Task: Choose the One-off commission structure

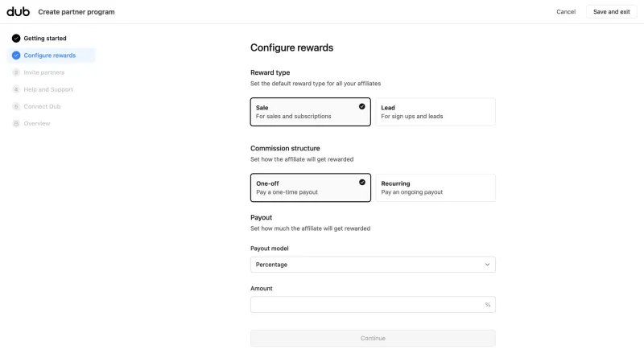Action: coord(311,187)
